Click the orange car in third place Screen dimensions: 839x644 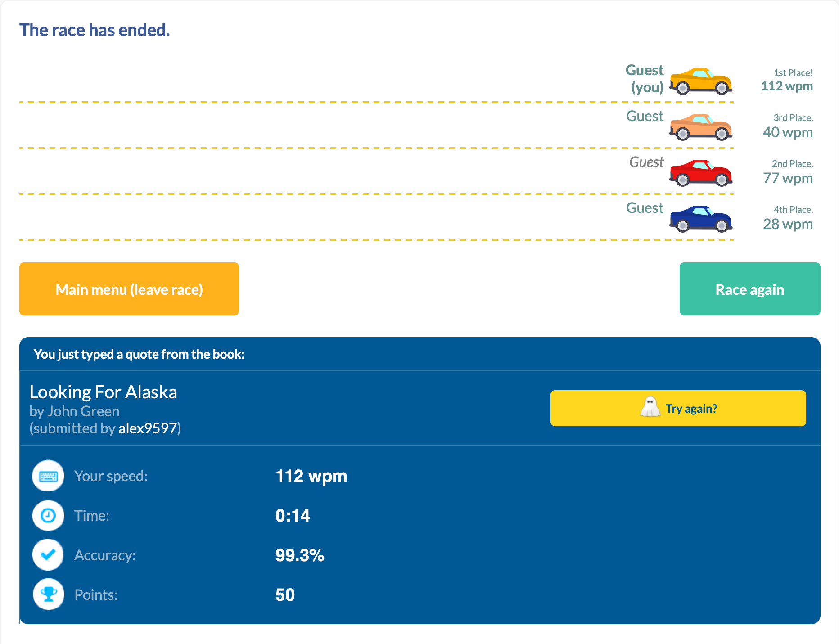[700, 127]
